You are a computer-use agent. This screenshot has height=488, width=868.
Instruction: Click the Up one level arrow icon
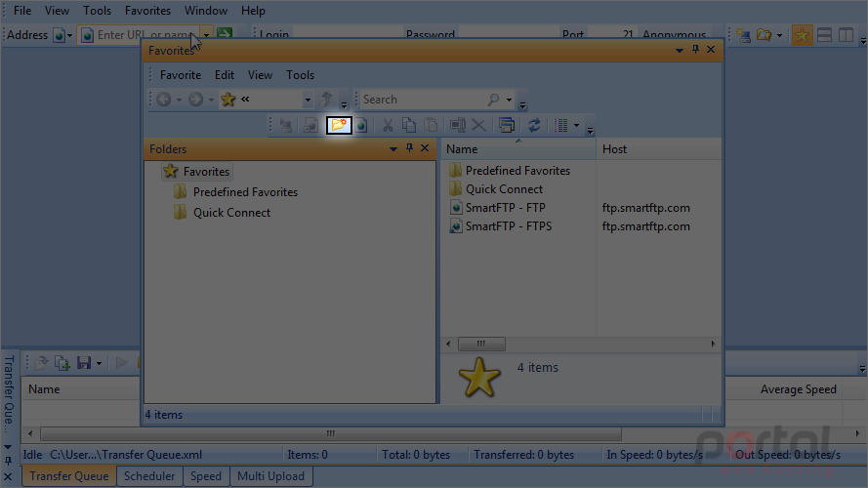[x=327, y=100]
